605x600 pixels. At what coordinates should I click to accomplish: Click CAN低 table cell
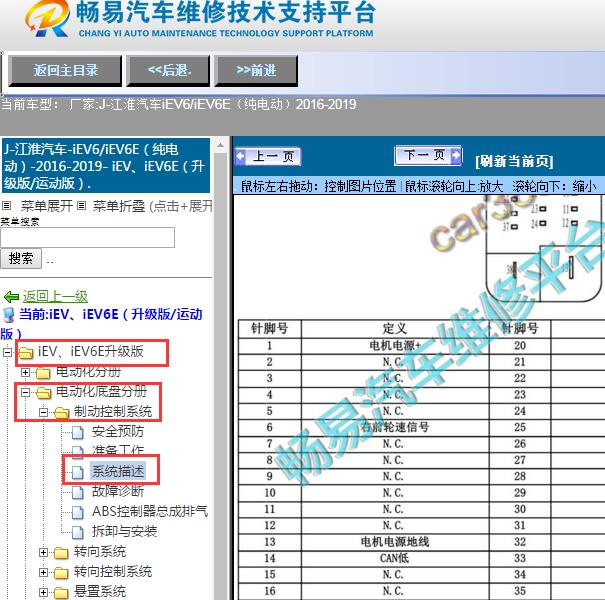pos(395,558)
